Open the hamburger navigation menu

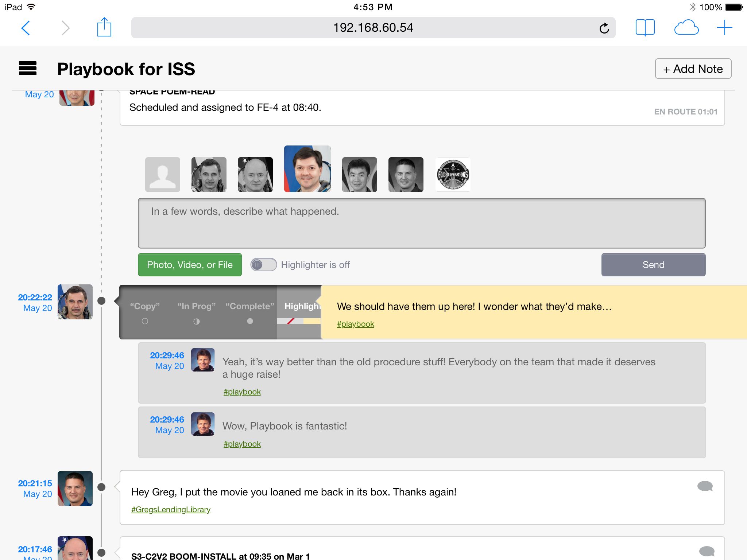pos(28,69)
